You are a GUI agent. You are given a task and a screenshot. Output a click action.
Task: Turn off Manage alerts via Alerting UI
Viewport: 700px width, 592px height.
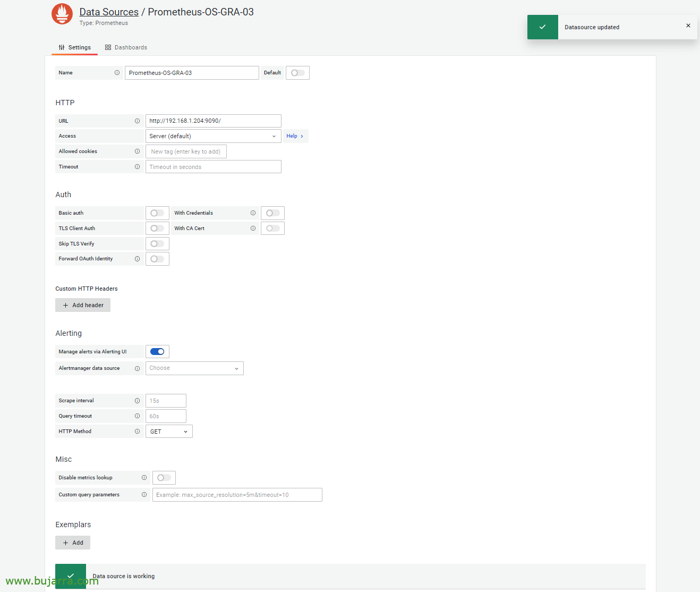point(157,352)
